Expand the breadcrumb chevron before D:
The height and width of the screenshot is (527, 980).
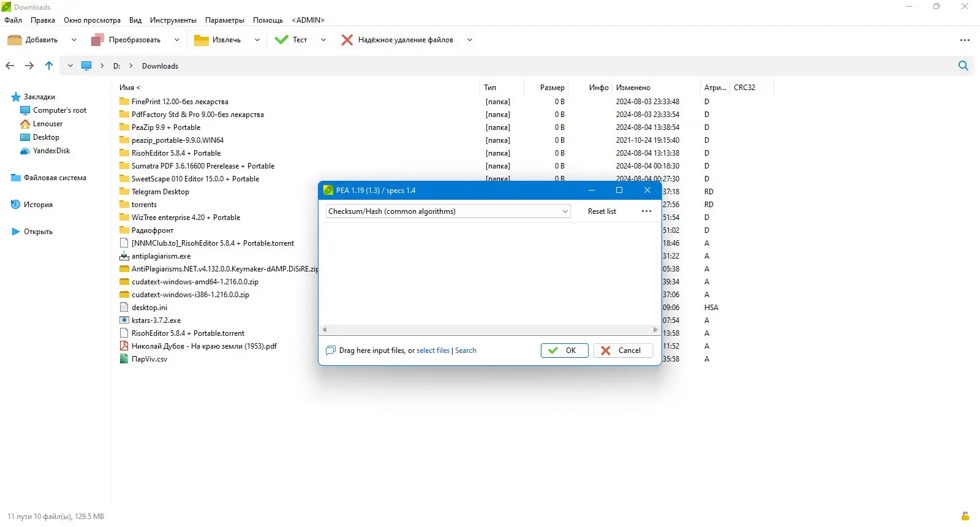[x=102, y=66]
